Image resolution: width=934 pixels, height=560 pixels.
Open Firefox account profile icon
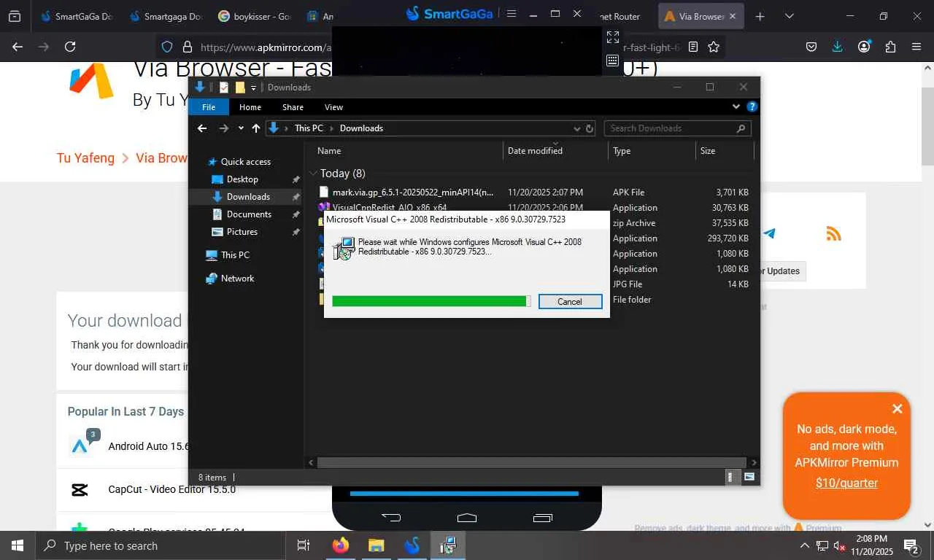(864, 47)
